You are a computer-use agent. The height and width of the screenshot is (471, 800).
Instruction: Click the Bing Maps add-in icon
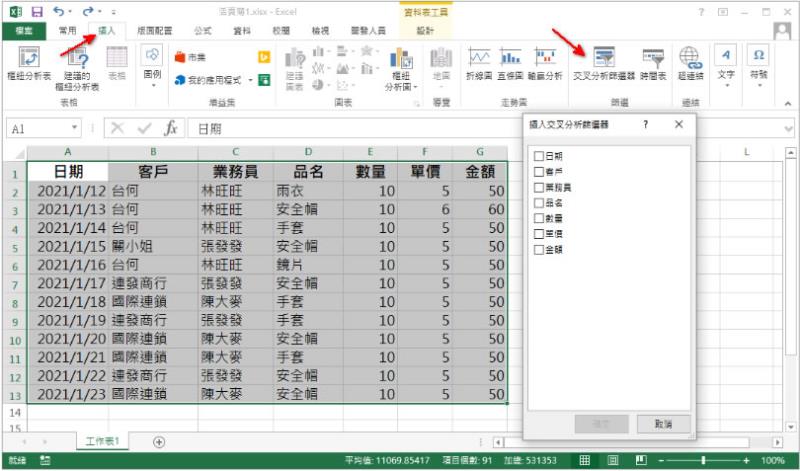pyautogui.click(x=264, y=57)
